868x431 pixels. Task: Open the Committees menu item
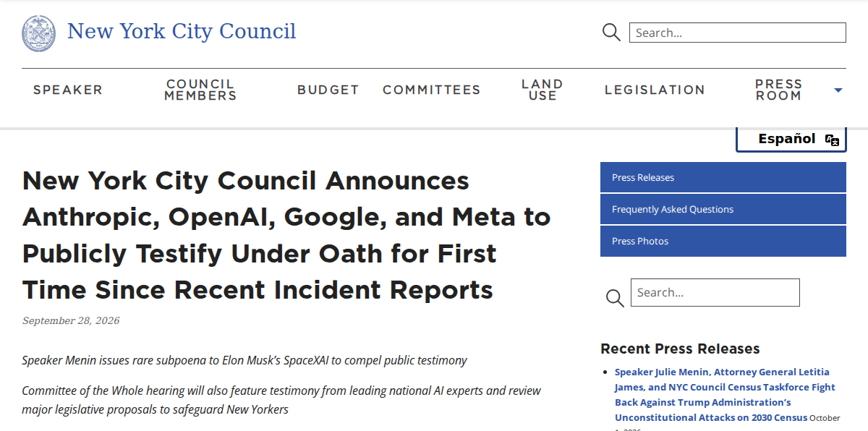432,90
